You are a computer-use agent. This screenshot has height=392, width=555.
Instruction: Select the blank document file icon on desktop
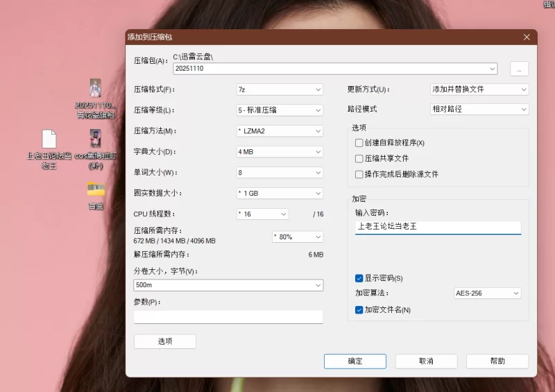tap(49, 139)
